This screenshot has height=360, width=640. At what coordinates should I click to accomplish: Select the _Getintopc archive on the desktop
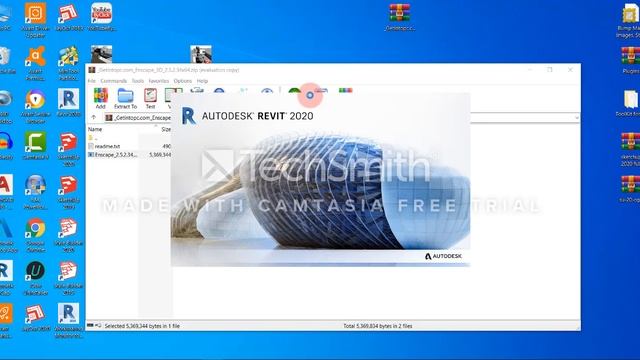pyautogui.click(x=399, y=17)
